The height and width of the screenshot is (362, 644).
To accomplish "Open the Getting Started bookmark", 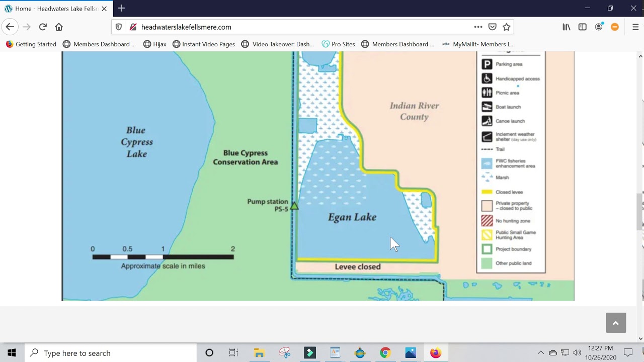I will 31,44.
